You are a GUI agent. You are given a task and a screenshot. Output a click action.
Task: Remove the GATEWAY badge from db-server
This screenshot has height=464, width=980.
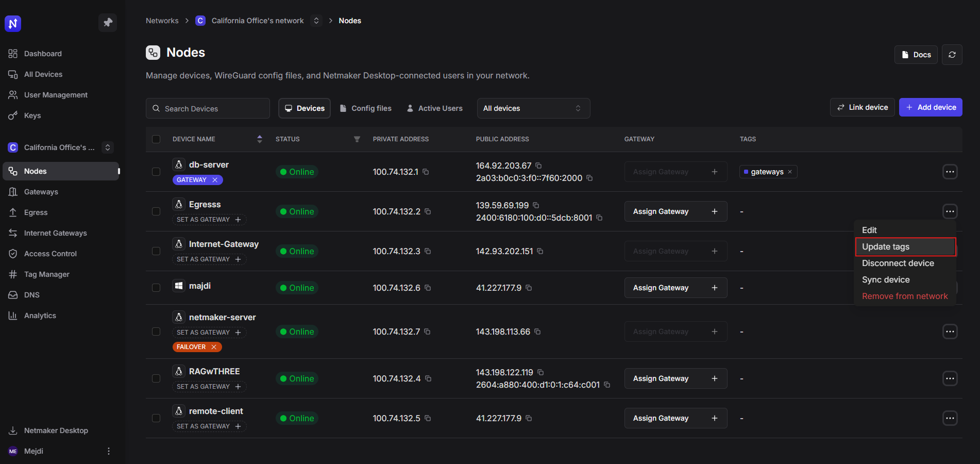click(x=215, y=180)
